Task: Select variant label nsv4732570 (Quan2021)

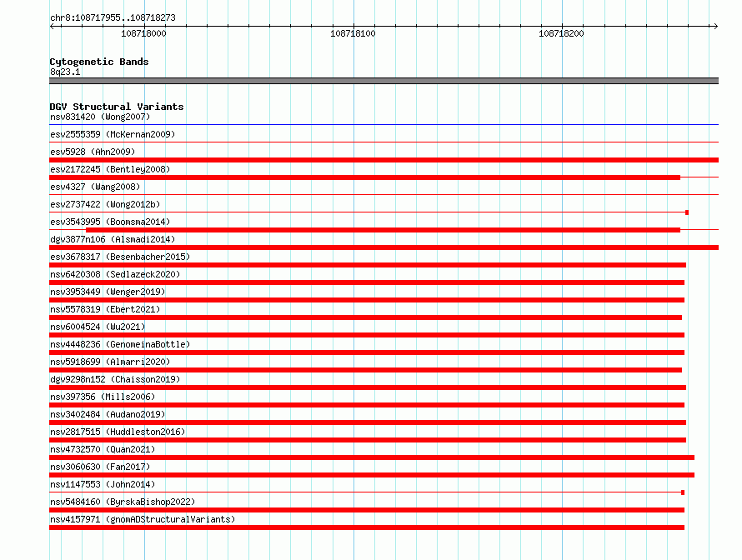Action: (103, 449)
